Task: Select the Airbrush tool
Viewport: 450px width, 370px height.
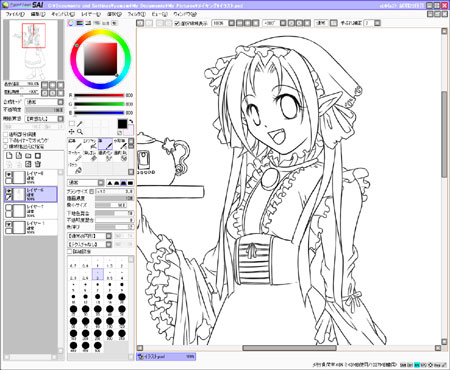Action: (90, 145)
